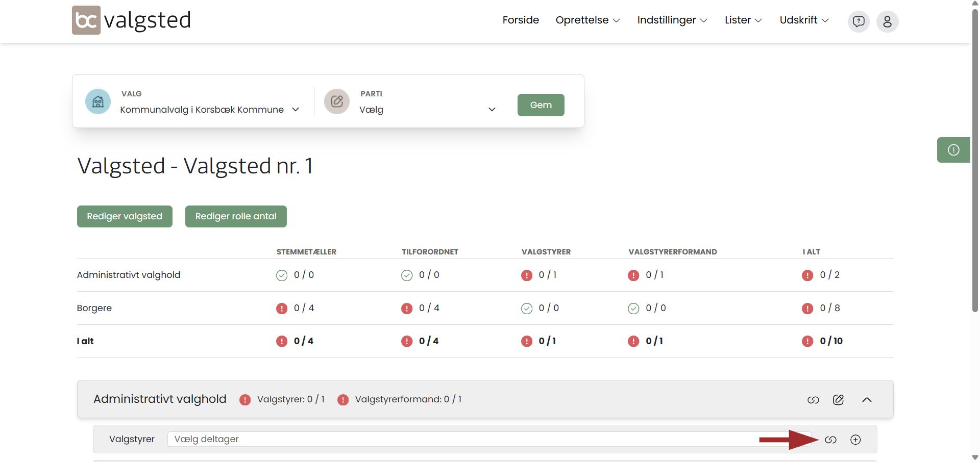Click Rediger rolle antal button
980x462 pixels.
236,216
